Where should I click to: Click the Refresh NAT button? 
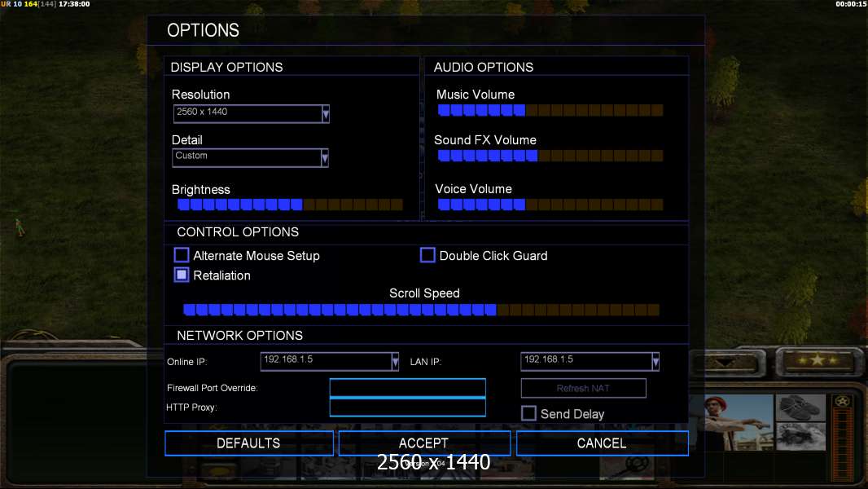pyautogui.click(x=584, y=388)
